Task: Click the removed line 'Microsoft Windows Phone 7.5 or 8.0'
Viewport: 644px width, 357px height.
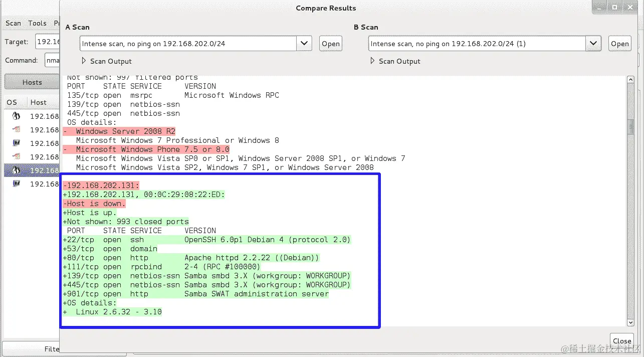Action: [146, 149]
